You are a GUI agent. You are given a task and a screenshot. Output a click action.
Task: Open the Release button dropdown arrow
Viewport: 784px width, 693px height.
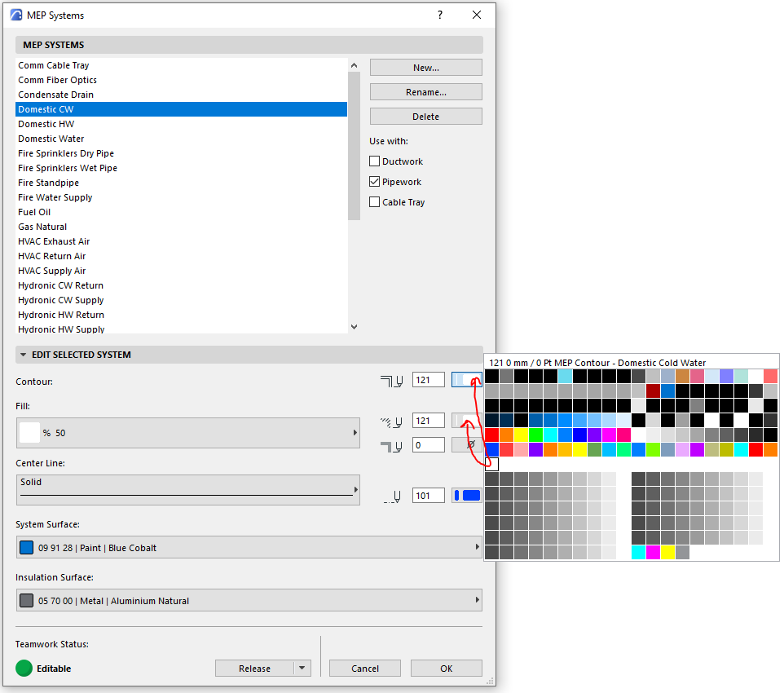[x=302, y=668]
